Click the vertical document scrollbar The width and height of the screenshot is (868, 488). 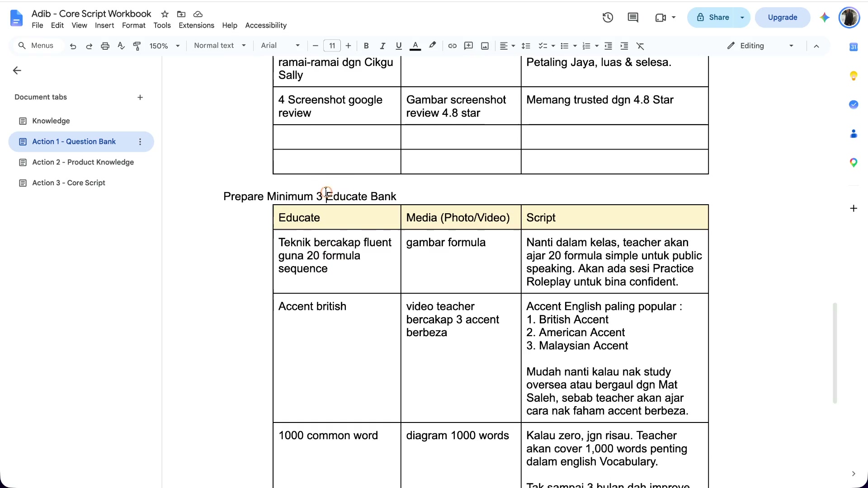[835, 353]
